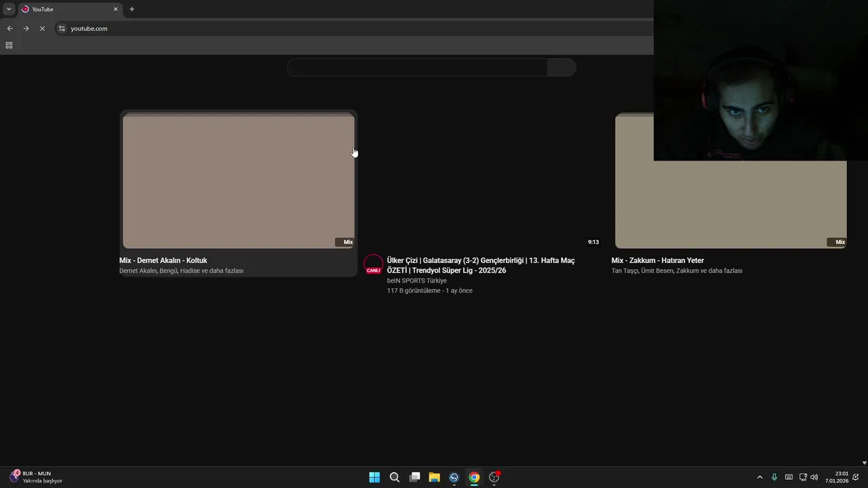Click the Mix badge on Zakkum thumbnail
The height and width of the screenshot is (488, 868).
tap(837, 242)
